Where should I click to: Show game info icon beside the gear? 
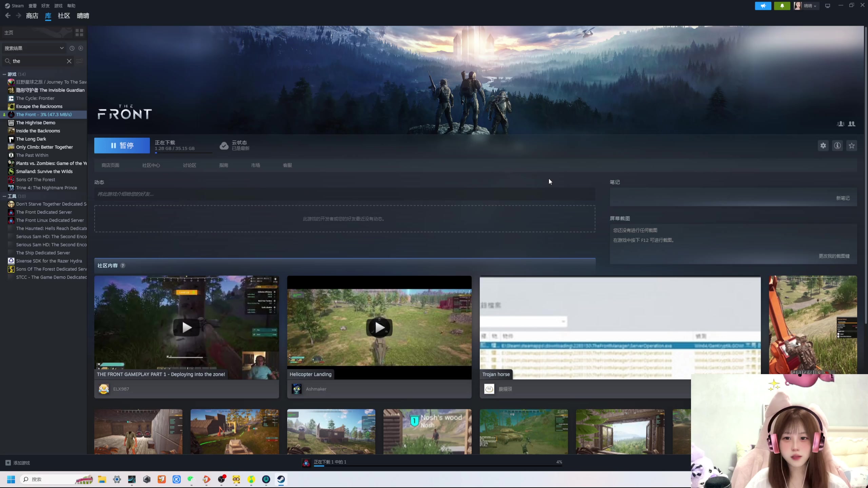(837, 146)
